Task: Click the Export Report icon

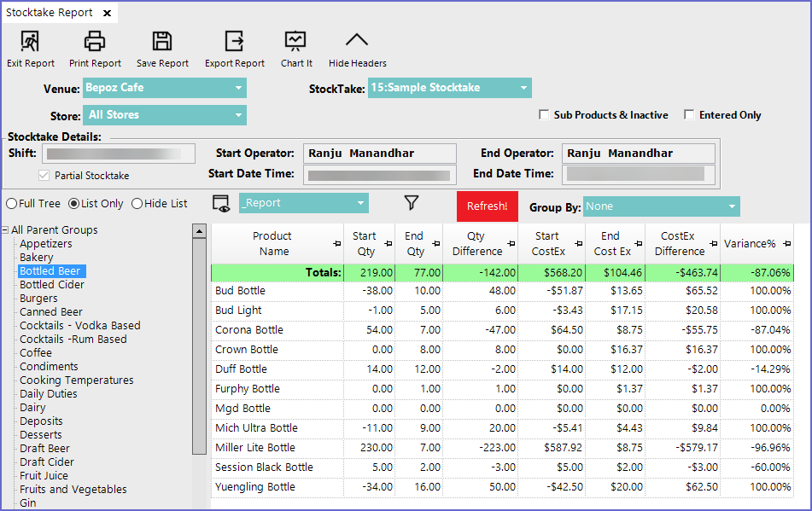Action: coord(234,41)
